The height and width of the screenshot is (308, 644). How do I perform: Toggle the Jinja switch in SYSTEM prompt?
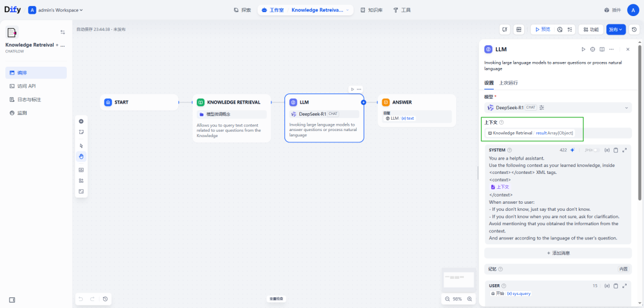coord(594,150)
